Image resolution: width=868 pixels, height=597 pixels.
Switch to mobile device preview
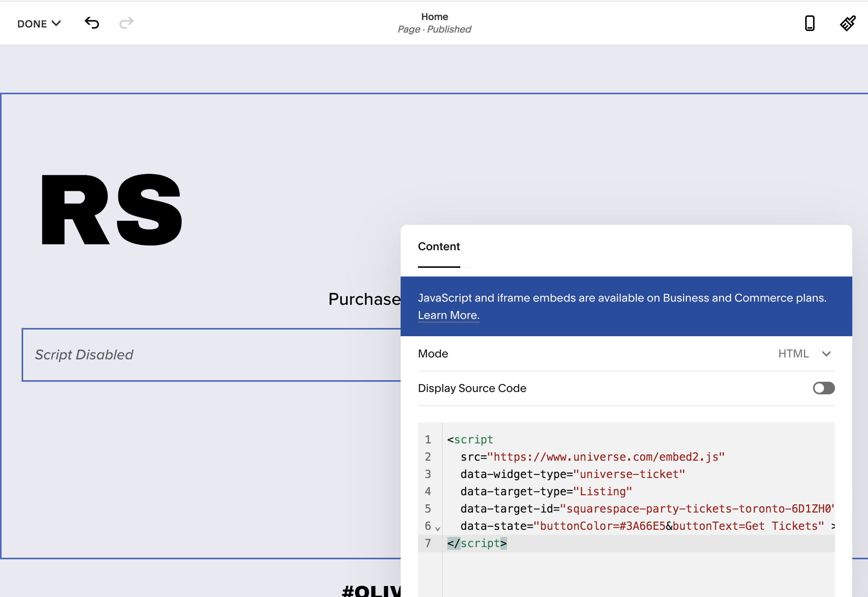pos(809,23)
